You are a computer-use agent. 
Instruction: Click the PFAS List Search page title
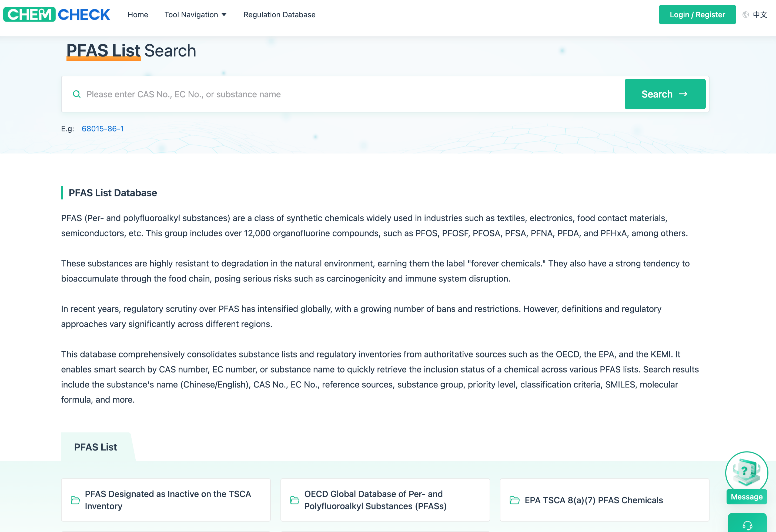[x=131, y=51]
